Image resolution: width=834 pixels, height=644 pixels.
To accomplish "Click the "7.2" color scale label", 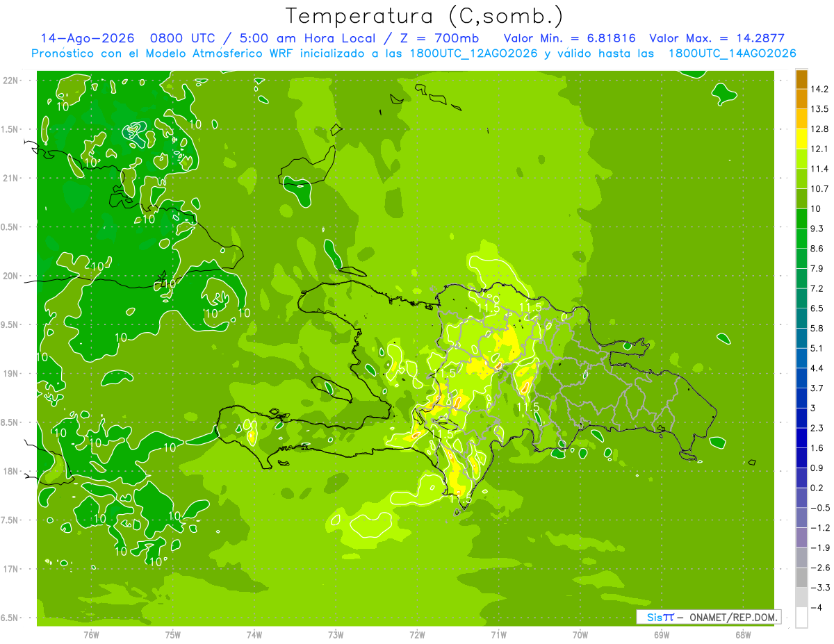I will pos(816,288).
